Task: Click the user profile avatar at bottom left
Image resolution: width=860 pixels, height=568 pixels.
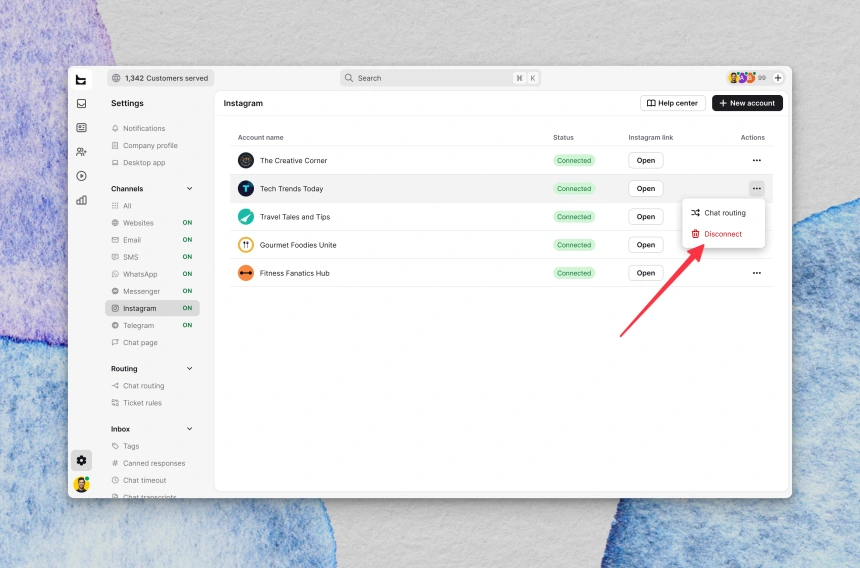Action: 81,485
